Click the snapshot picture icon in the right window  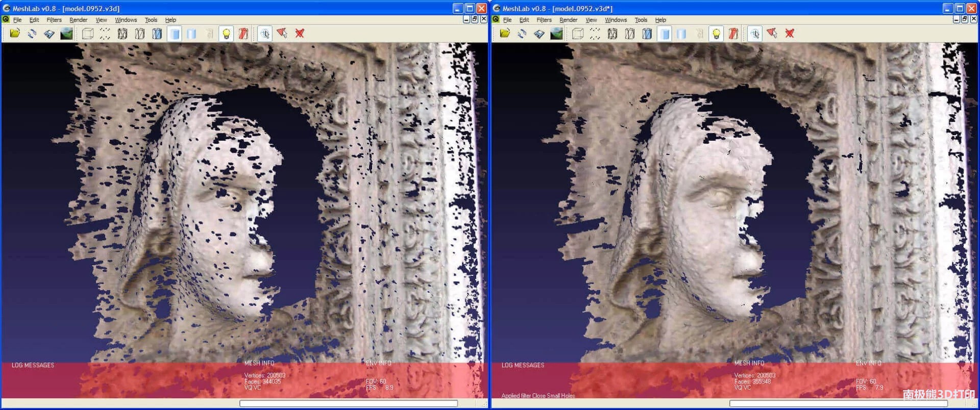[556, 34]
